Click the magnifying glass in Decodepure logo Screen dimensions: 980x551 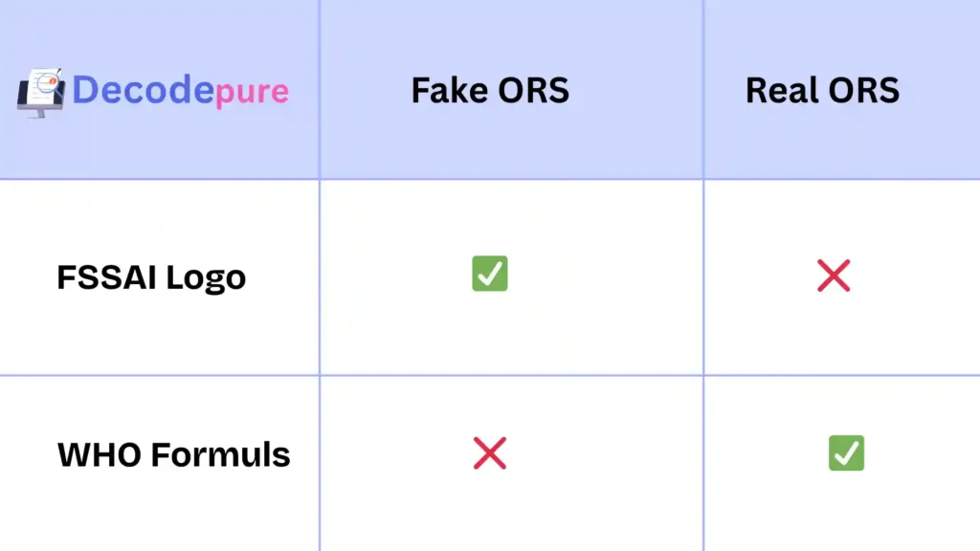[x=45, y=84]
